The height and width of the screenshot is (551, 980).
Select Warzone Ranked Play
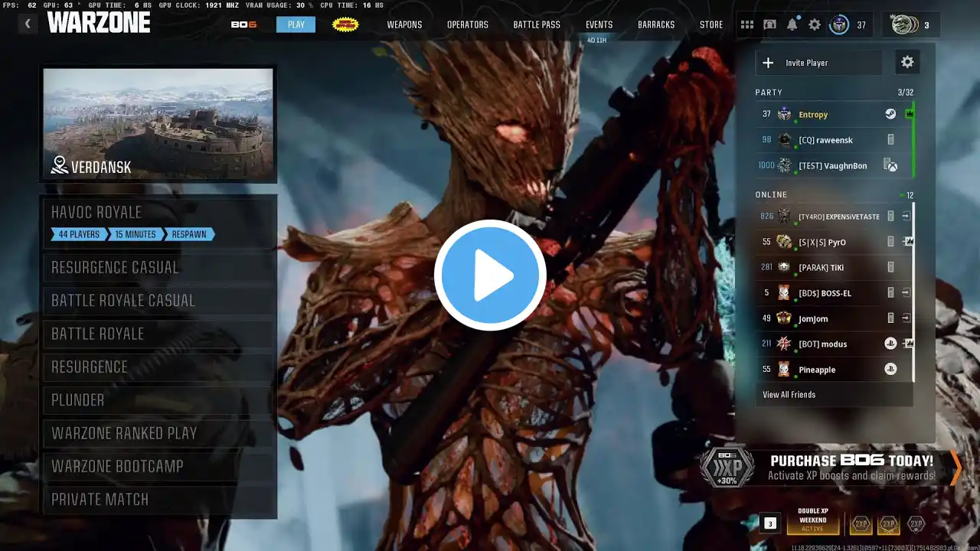(159, 433)
